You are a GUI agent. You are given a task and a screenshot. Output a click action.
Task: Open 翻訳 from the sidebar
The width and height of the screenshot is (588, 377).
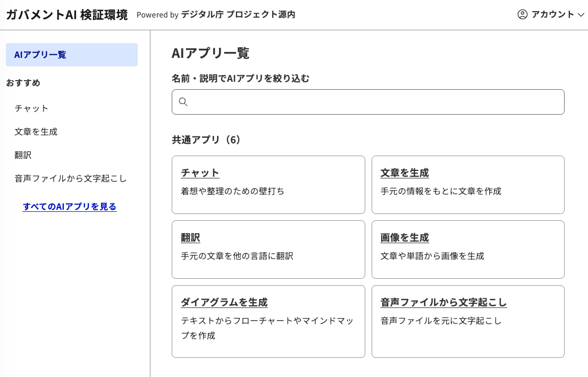point(23,155)
